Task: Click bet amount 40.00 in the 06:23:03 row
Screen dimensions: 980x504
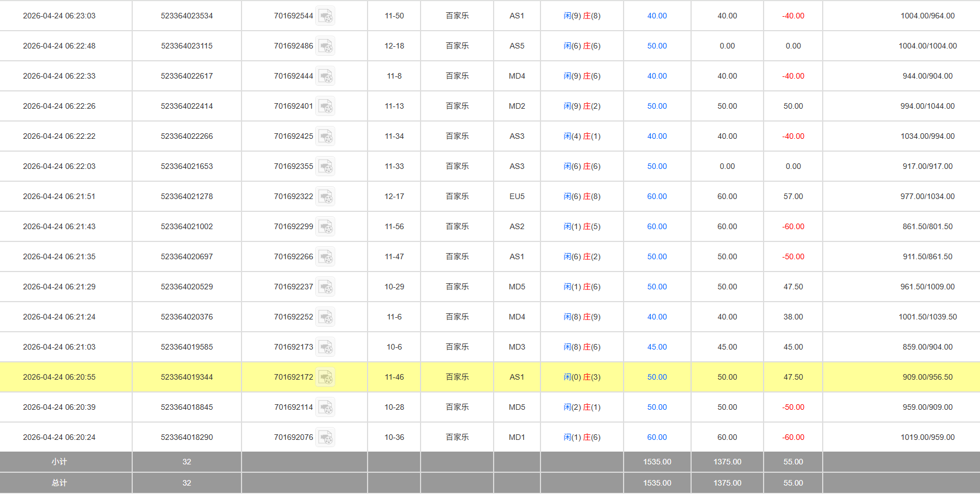Action: (x=657, y=16)
